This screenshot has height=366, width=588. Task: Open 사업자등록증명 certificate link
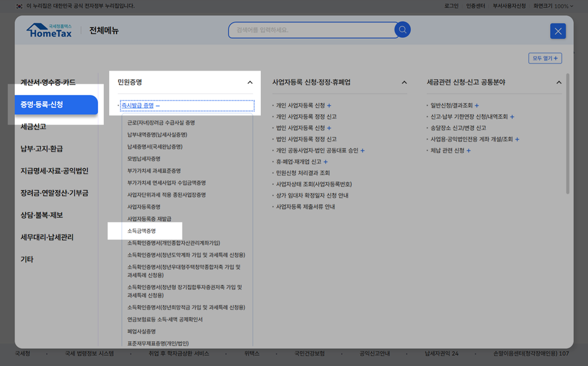tap(144, 207)
